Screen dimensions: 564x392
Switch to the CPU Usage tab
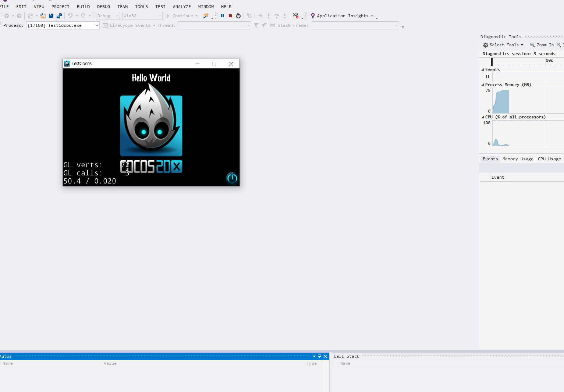(549, 159)
